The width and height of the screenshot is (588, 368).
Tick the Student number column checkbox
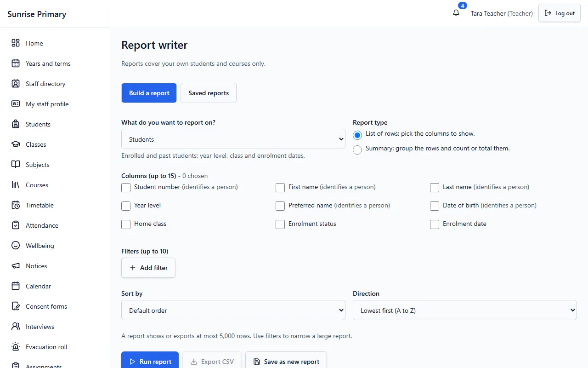pos(126,188)
